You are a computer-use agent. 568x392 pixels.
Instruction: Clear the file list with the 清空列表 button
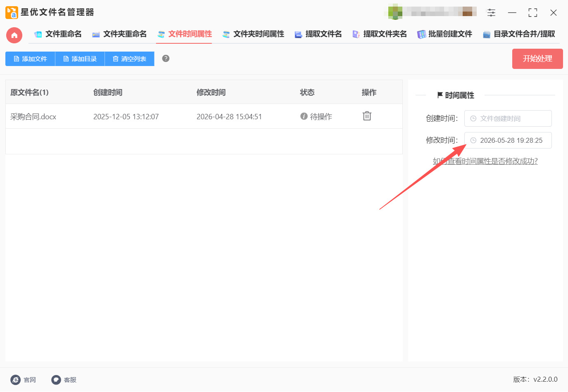pos(129,59)
